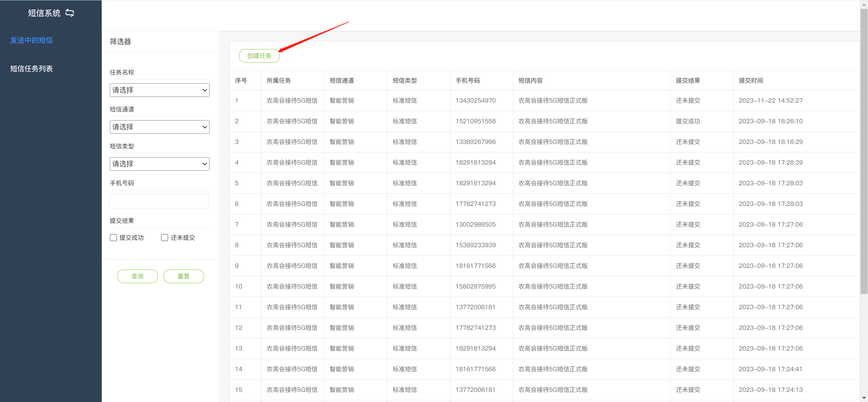Check the 提交成功 checkbox
This screenshot has height=402, width=868.
pos(114,238)
